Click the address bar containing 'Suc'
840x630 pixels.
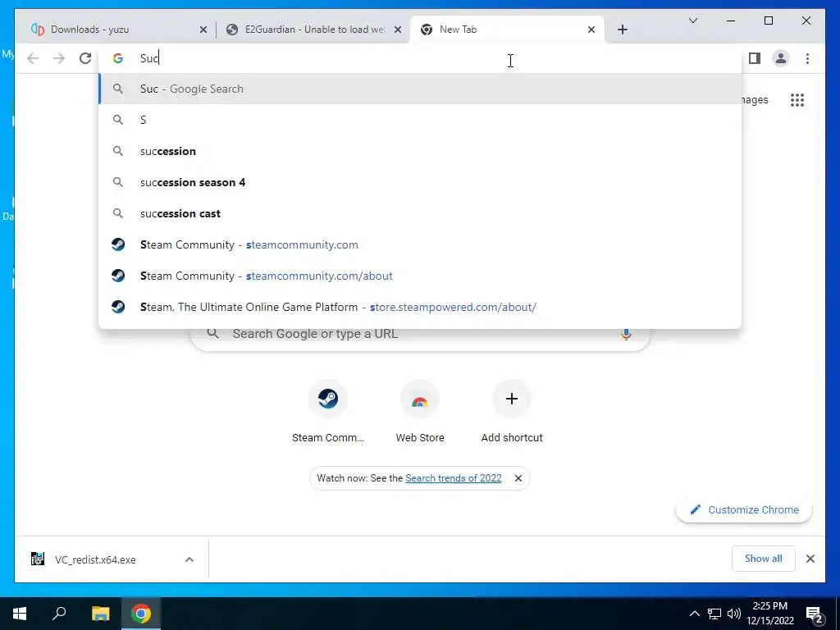(x=420, y=58)
